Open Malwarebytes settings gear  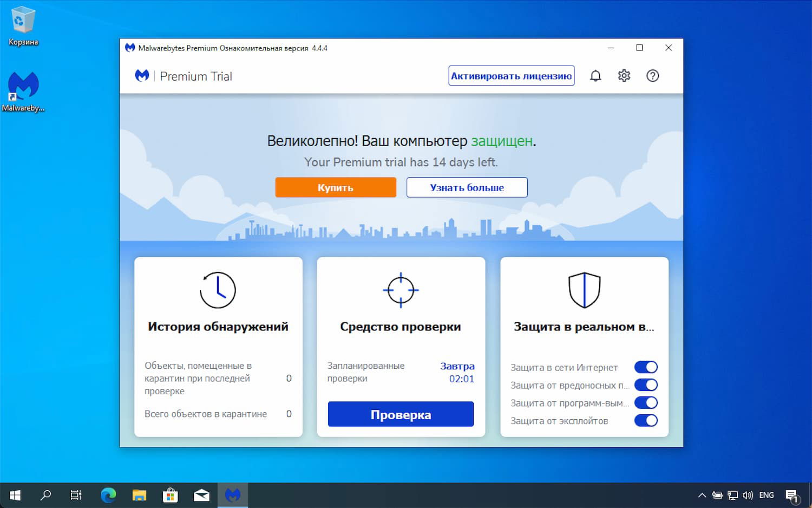pyautogui.click(x=624, y=76)
